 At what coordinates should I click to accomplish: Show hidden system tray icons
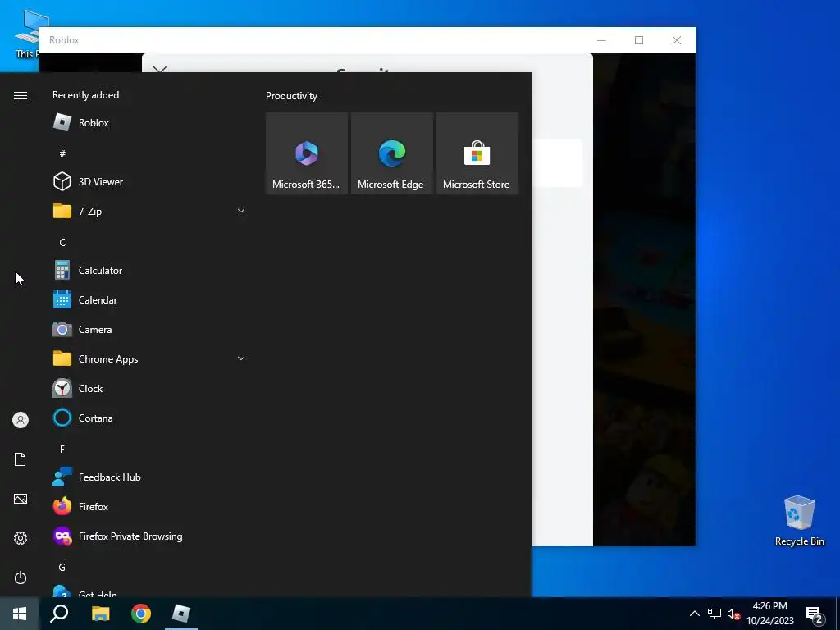(694, 614)
